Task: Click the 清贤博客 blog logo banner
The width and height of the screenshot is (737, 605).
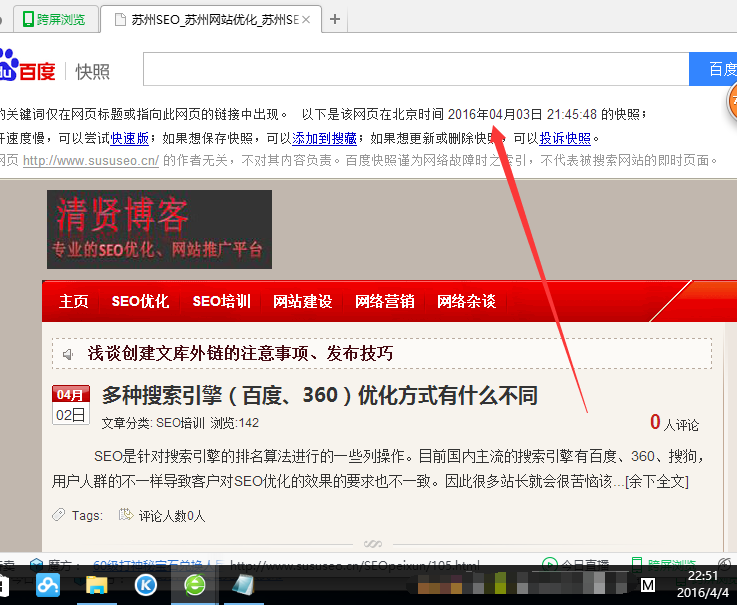Action: coord(159,229)
